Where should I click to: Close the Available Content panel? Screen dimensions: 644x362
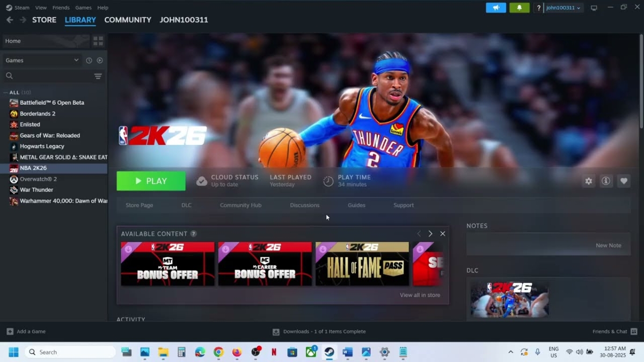[443, 234]
